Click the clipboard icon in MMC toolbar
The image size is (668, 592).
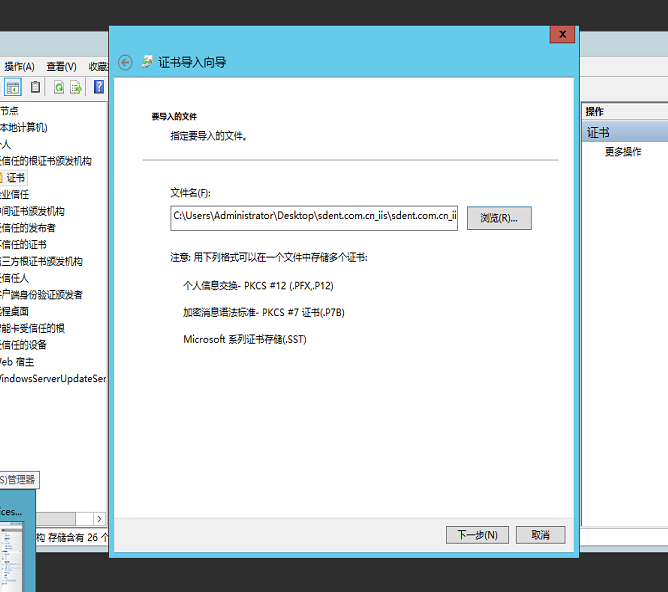(36, 87)
